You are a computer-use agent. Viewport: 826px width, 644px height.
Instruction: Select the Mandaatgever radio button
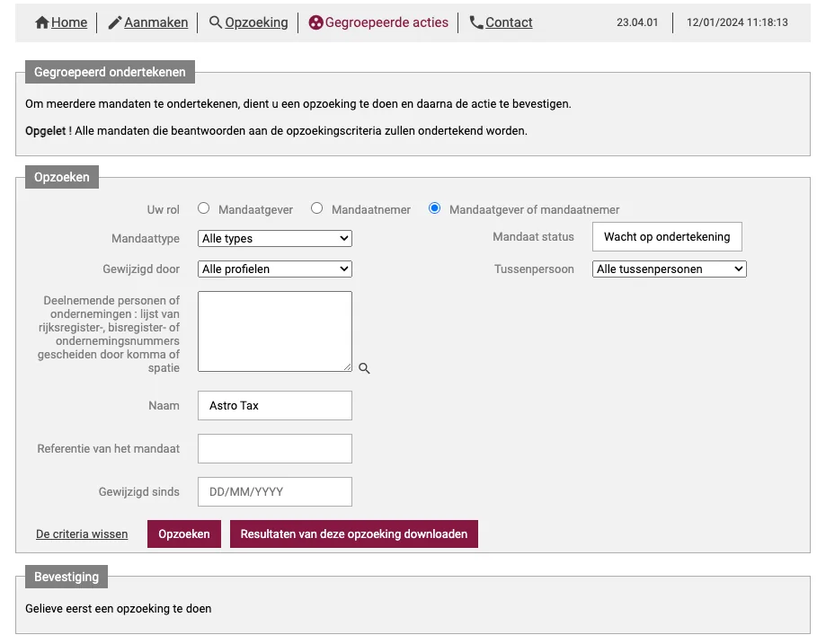pyautogui.click(x=204, y=208)
